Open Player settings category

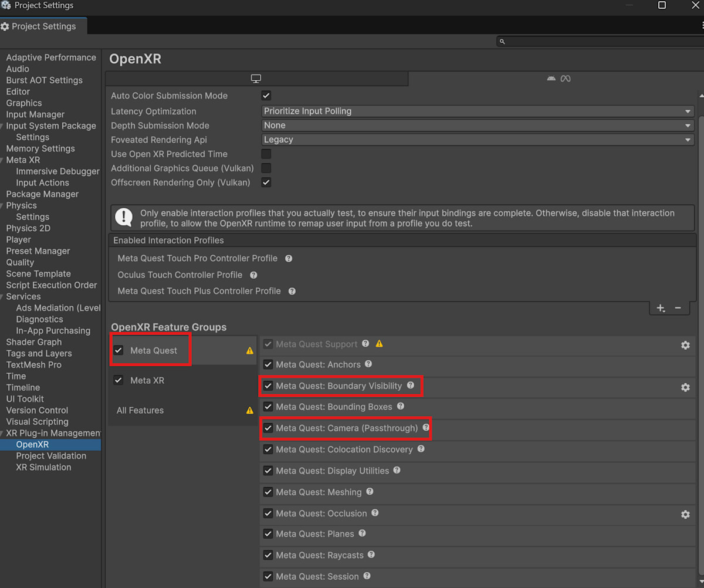[x=19, y=239]
